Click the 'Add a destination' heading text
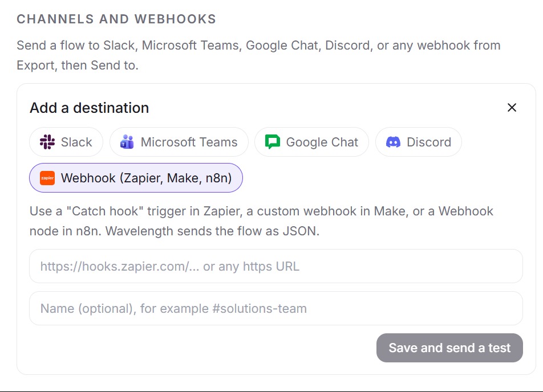The width and height of the screenshot is (543, 392). 90,108
